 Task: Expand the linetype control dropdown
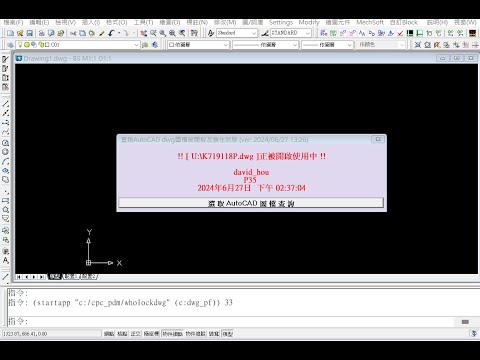tap(295, 45)
